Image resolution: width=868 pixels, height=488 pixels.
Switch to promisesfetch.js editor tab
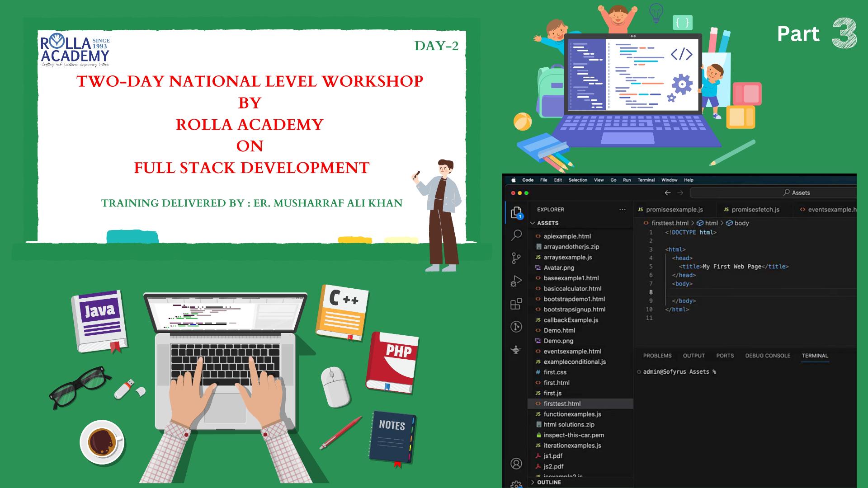(x=755, y=210)
